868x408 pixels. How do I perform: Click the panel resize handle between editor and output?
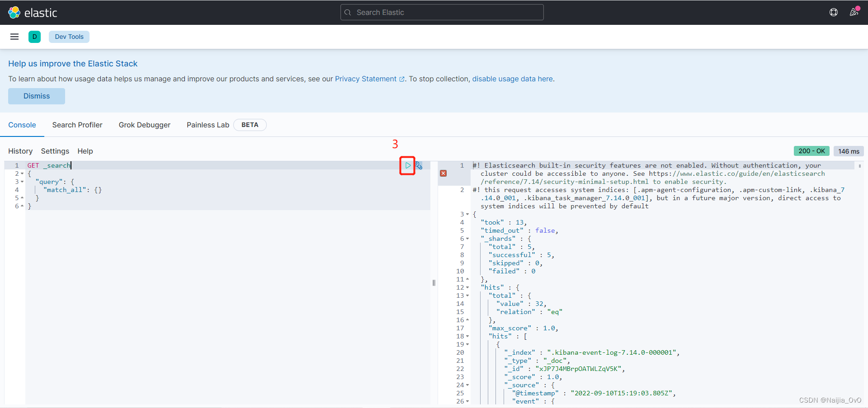coord(434,283)
